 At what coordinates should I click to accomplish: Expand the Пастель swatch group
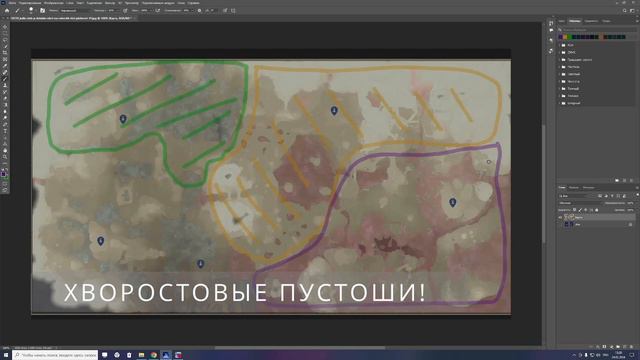tap(559, 67)
